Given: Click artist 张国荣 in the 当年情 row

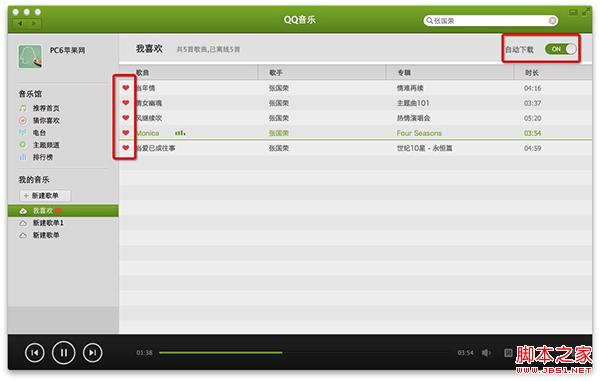Looking at the screenshot, I should pos(279,88).
